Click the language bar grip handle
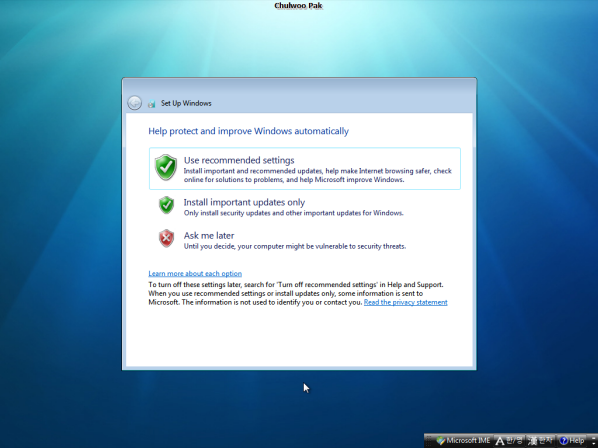598x448 pixels. click(428, 441)
